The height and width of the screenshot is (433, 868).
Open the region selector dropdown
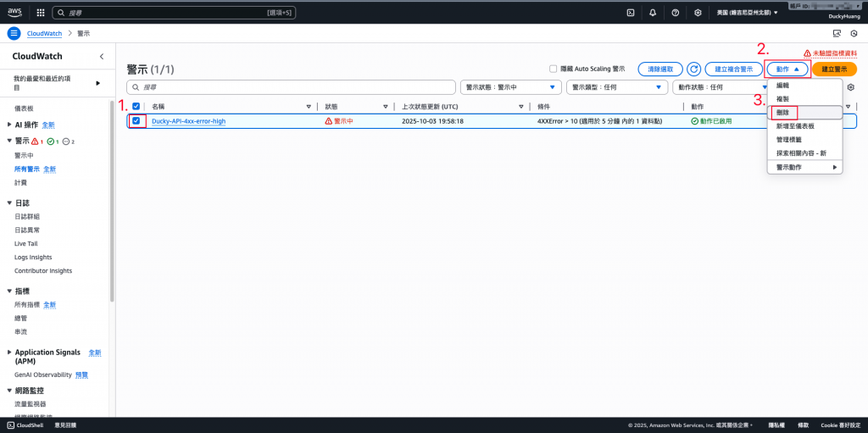pyautogui.click(x=748, y=12)
